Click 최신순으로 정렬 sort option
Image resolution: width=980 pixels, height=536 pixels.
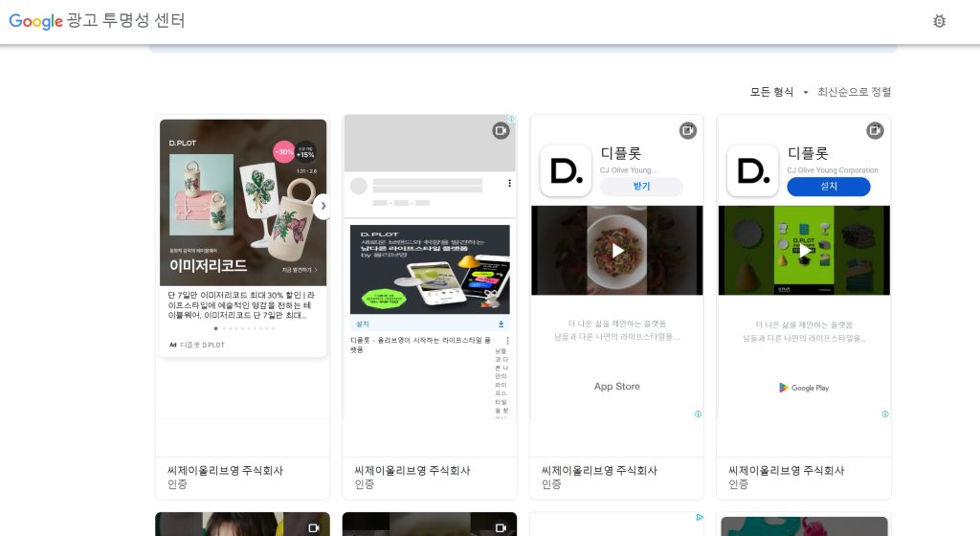click(x=854, y=92)
